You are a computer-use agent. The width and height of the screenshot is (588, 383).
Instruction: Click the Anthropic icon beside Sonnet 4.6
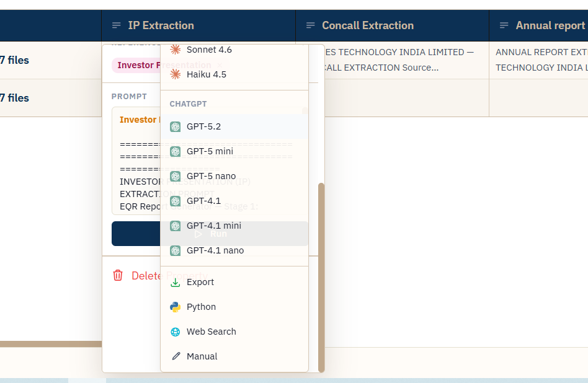coord(175,50)
